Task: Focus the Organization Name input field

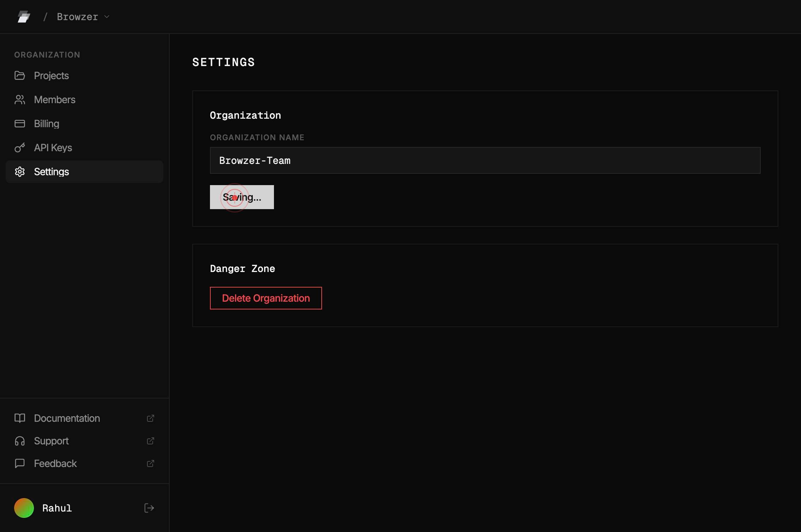Action: click(485, 160)
